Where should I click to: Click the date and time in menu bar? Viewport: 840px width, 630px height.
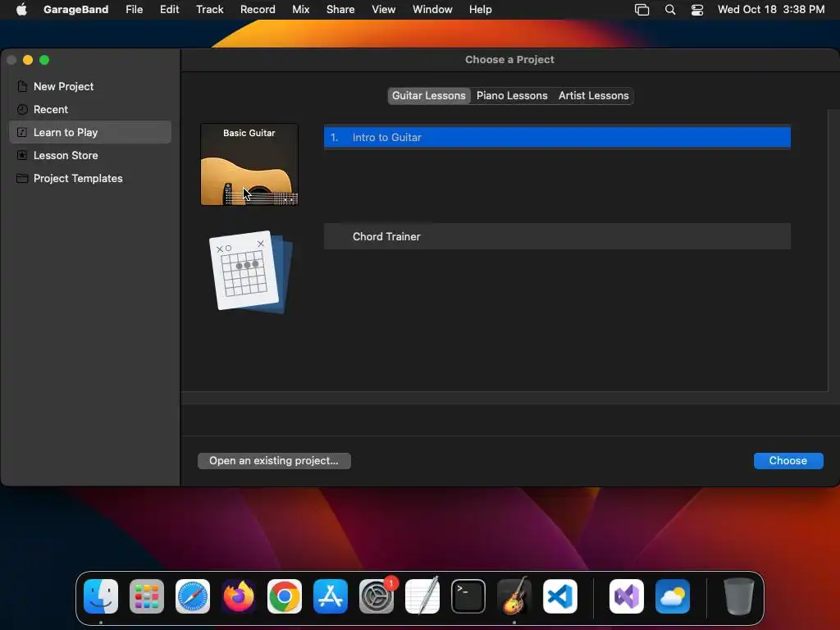(771, 10)
